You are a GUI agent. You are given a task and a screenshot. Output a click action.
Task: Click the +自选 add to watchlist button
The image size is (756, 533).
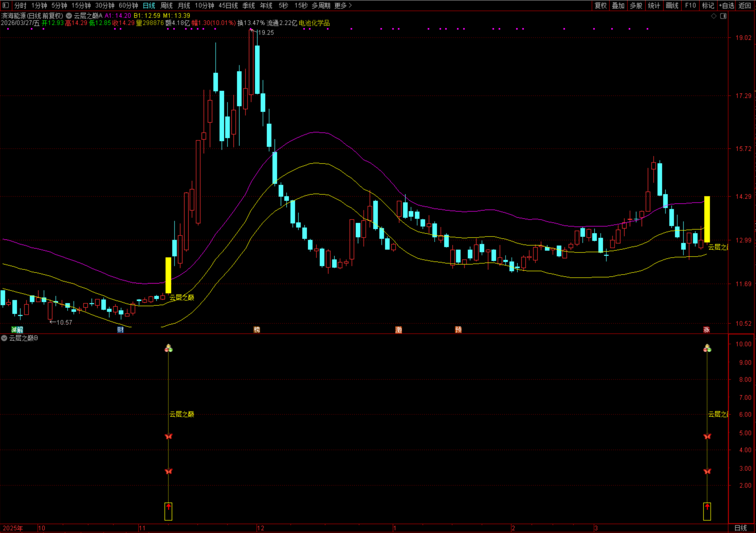[x=726, y=5]
